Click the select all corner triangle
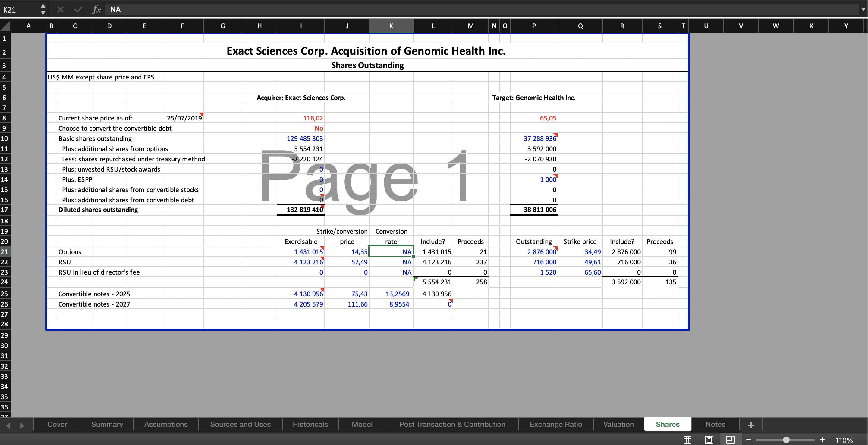Viewport: 868px width, 445px height. click(x=5, y=26)
